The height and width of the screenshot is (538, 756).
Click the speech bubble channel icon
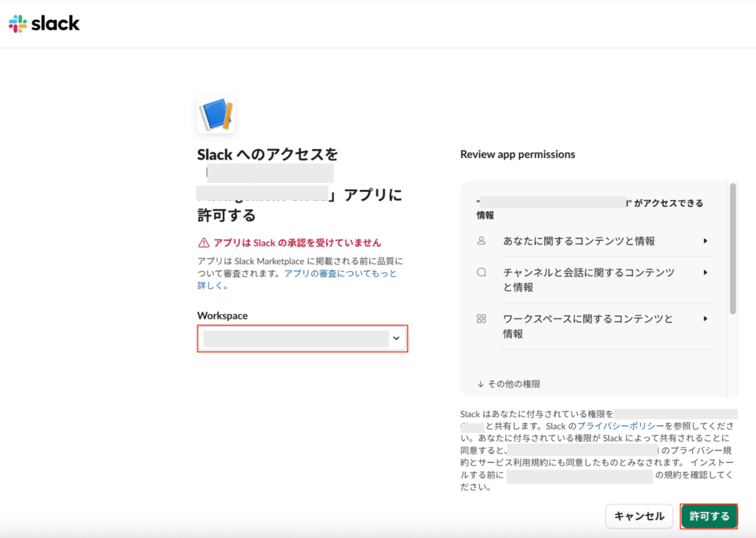481,272
